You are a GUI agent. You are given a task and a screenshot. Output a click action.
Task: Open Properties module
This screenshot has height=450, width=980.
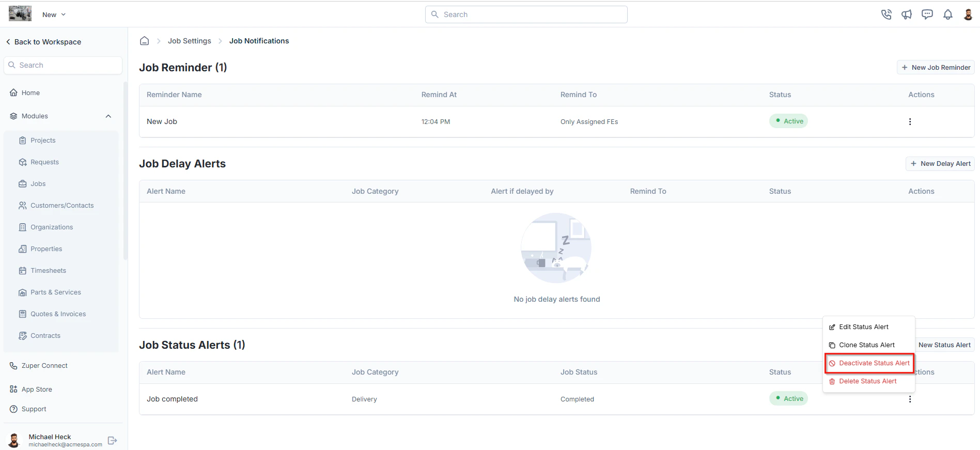(x=40, y=249)
